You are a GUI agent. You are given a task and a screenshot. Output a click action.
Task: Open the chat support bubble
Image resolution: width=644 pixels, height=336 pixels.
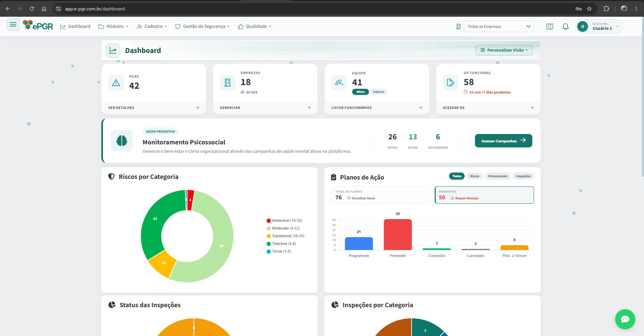(x=625, y=319)
